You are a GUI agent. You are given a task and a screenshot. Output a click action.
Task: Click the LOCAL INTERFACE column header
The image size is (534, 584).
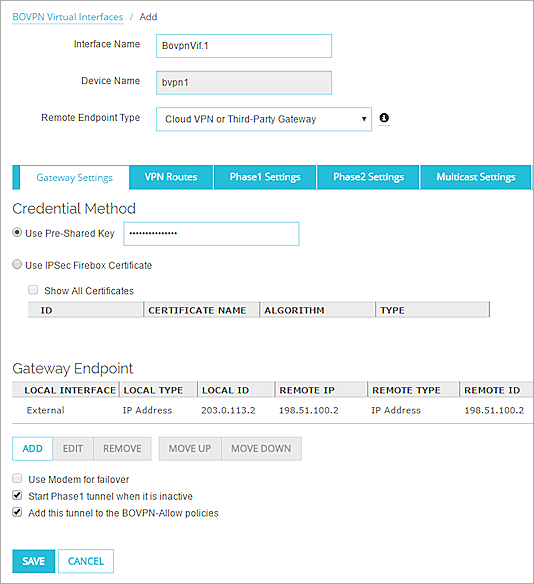66,390
